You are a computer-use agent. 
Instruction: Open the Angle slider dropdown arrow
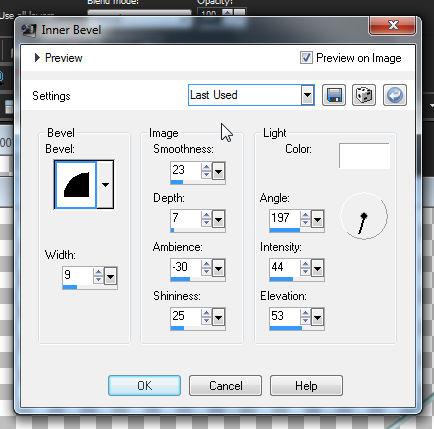317,219
